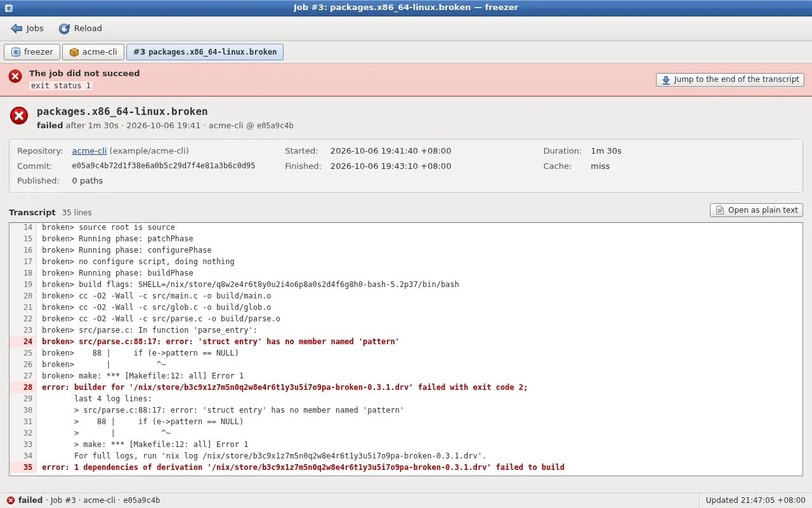Select the 'exit status 1' text
Screen dimensions: 812x508
click(62, 86)
